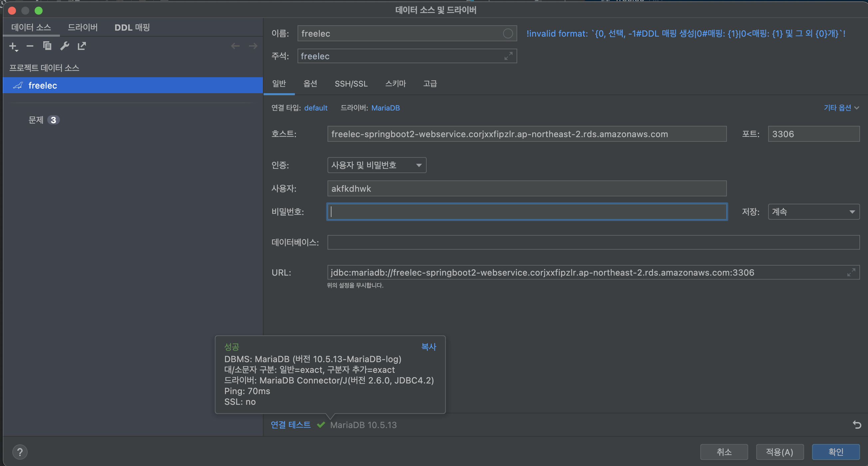The image size is (868, 466).
Task: Expand the comment field with arrows icon
Action: click(x=508, y=56)
